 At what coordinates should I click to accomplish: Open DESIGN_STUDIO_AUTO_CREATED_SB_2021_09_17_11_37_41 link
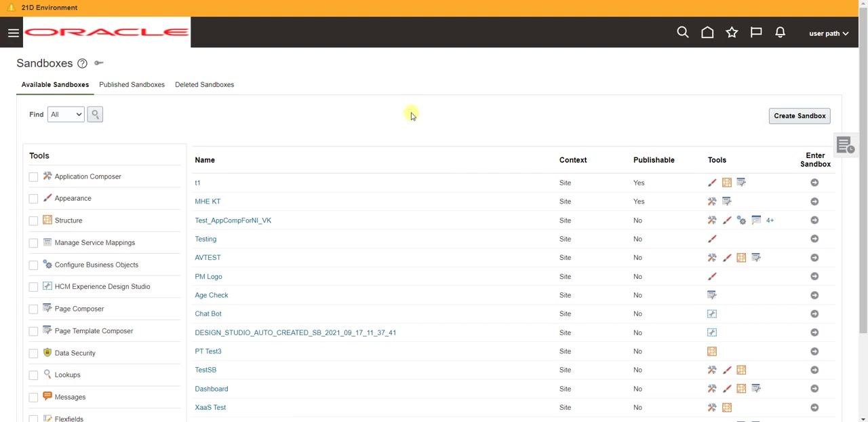pyautogui.click(x=295, y=332)
